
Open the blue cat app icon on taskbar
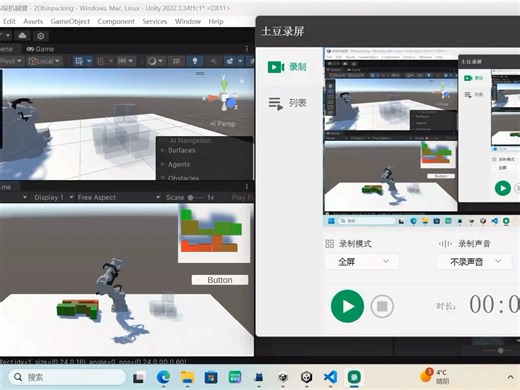tap(259, 377)
